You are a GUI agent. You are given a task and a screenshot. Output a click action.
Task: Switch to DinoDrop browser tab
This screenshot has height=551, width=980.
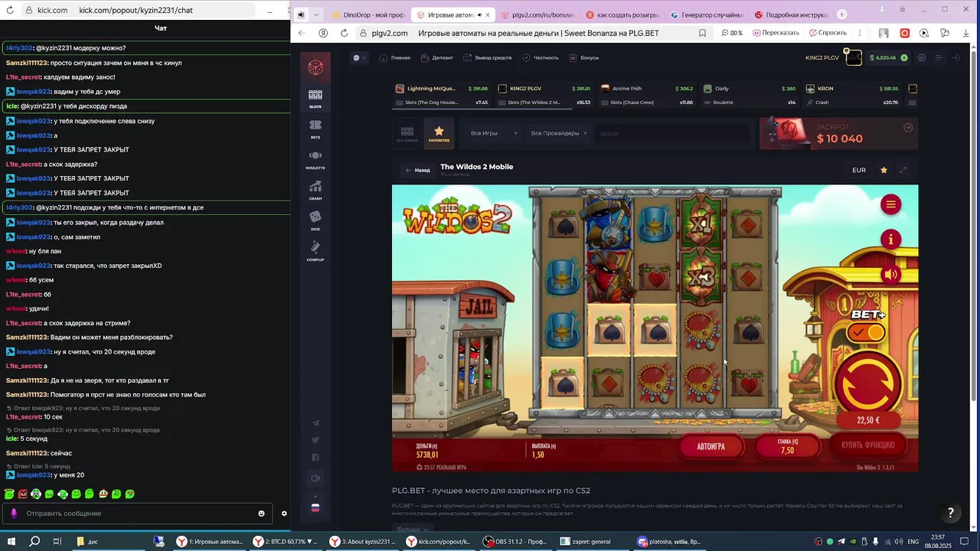(x=369, y=15)
